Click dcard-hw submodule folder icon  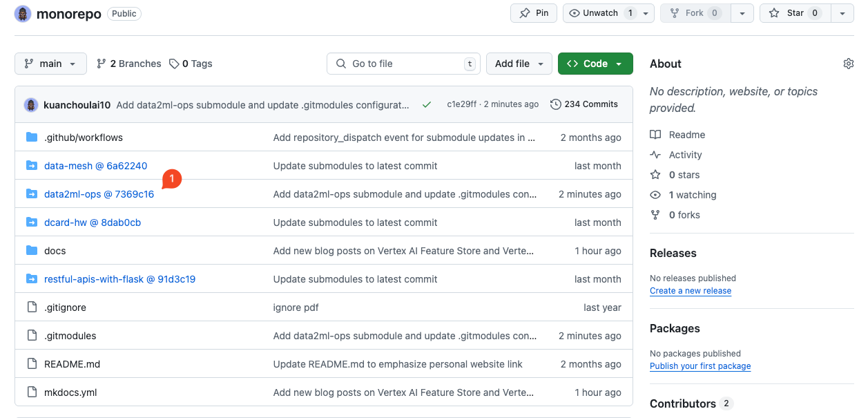(32, 222)
